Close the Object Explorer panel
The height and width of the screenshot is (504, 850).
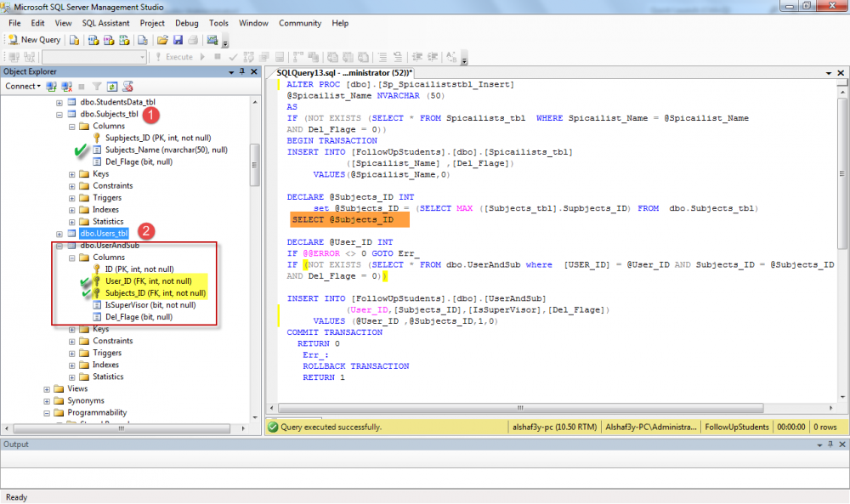pos(253,71)
